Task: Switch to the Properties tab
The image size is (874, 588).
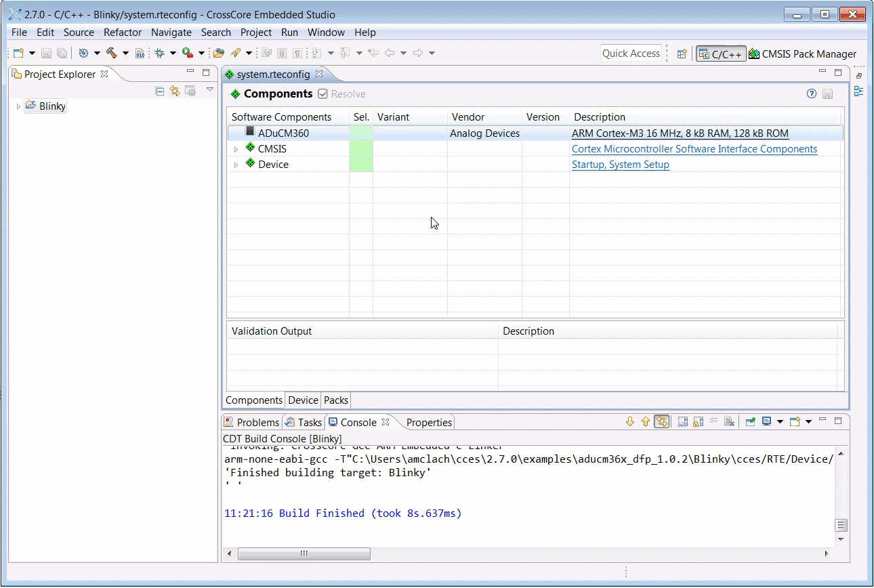Action: click(429, 422)
